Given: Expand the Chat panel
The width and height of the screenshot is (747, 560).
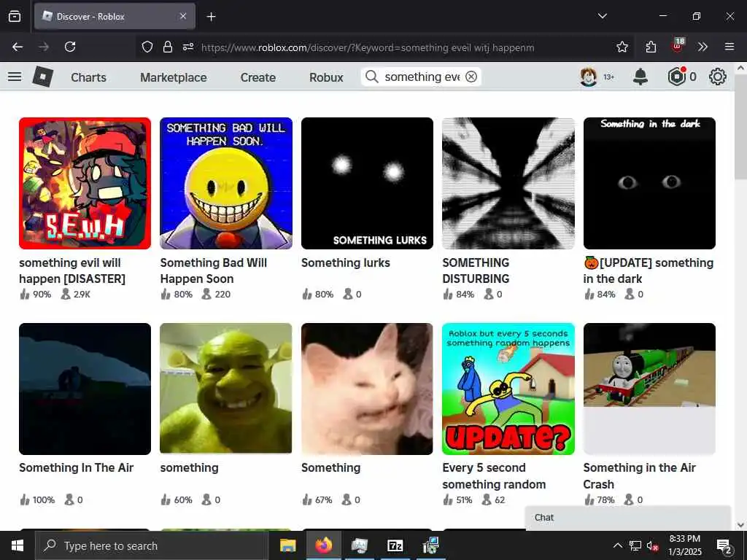Looking at the screenshot, I should [628, 518].
